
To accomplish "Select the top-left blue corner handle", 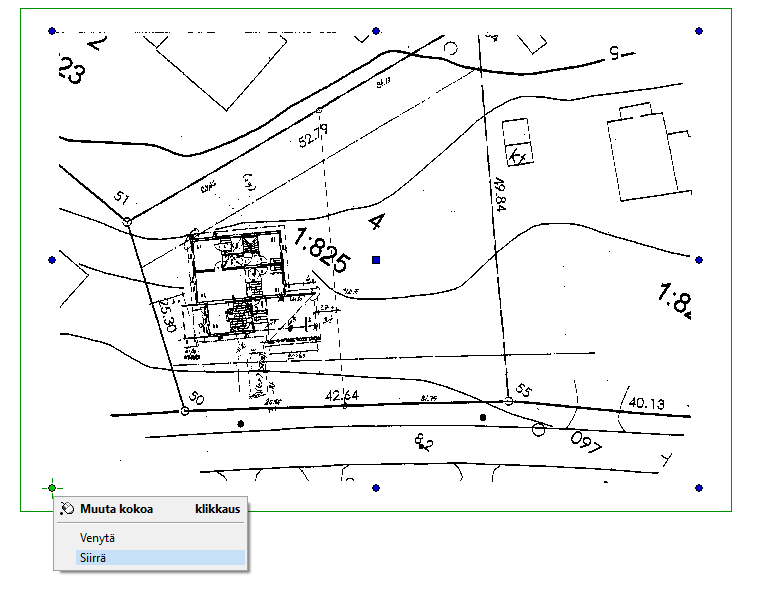I will (52, 32).
